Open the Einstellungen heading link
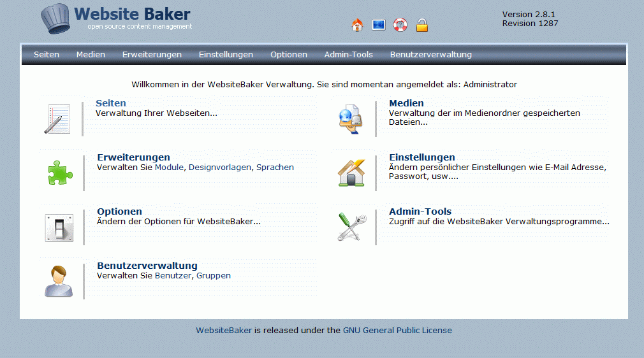644x358 pixels. [x=422, y=157]
